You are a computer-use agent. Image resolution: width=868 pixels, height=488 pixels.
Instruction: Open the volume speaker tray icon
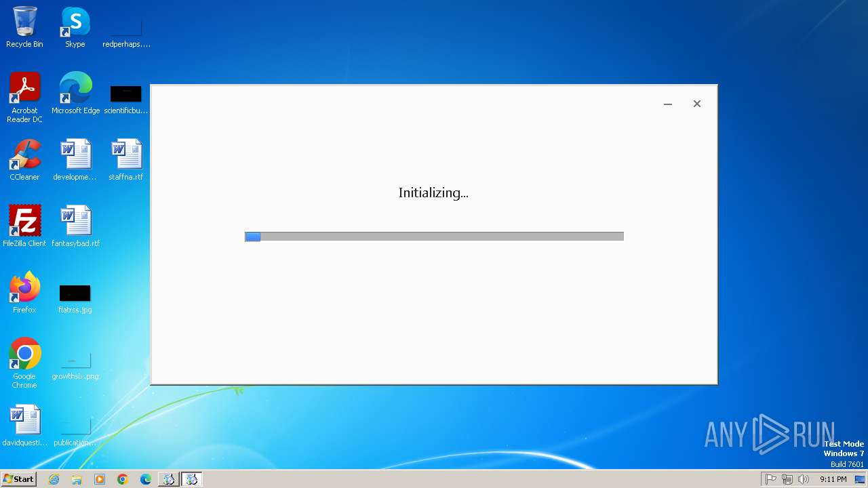(804, 479)
